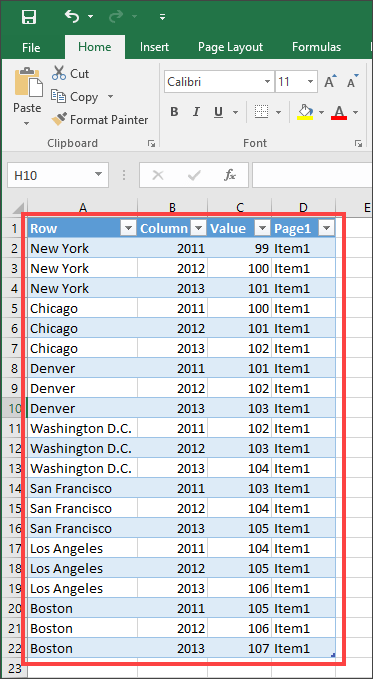The width and height of the screenshot is (373, 679).
Task: Click the Chicago cell in row 5
Action: click(x=82, y=308)
